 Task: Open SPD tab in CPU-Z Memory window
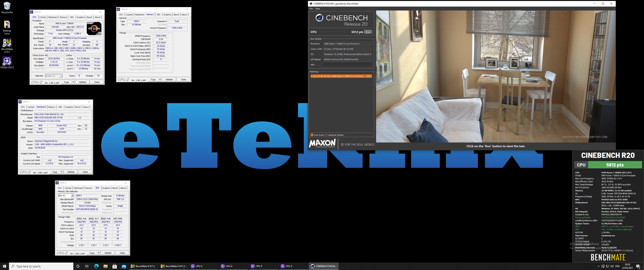[159, 14]
